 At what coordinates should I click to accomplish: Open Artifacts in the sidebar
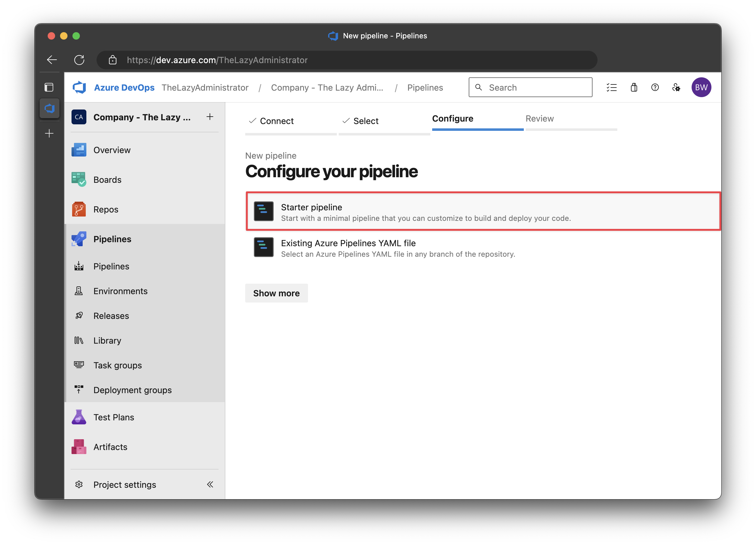[x=145, y=447]
